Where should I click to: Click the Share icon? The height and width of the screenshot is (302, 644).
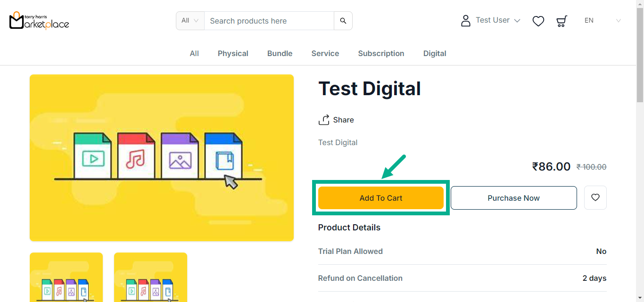[324, 120]
